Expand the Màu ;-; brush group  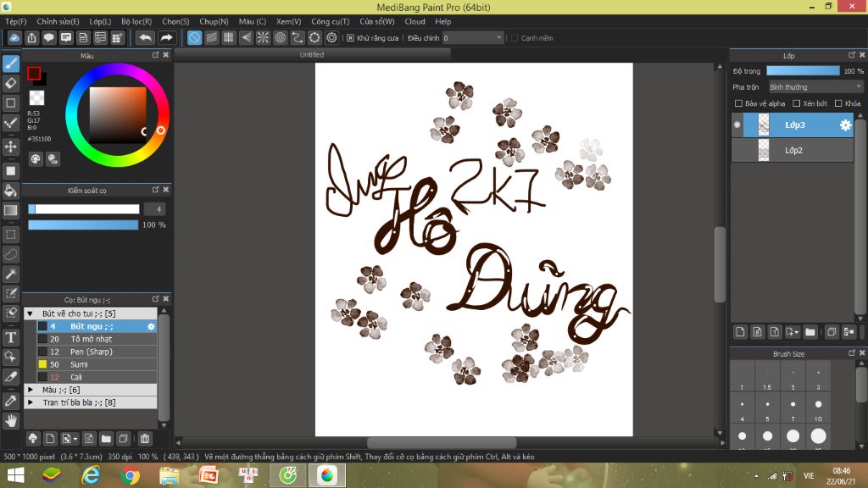click(x=31, y=390)
